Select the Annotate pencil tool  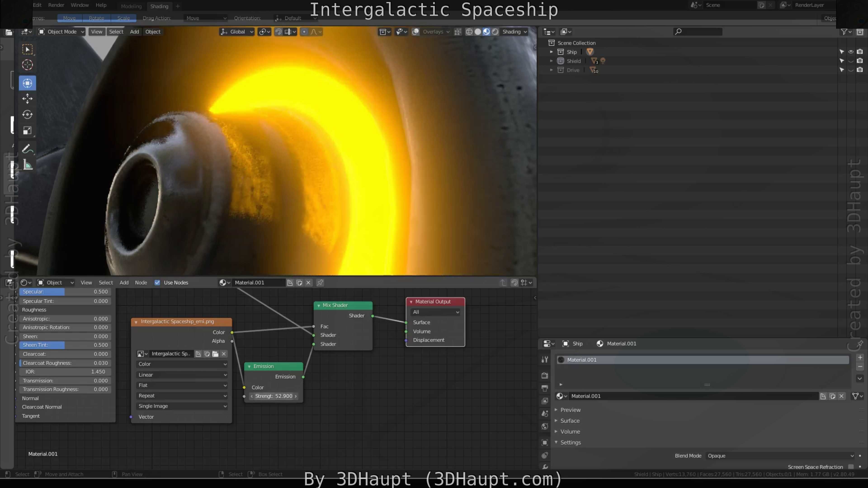click(x=27, y=148)
